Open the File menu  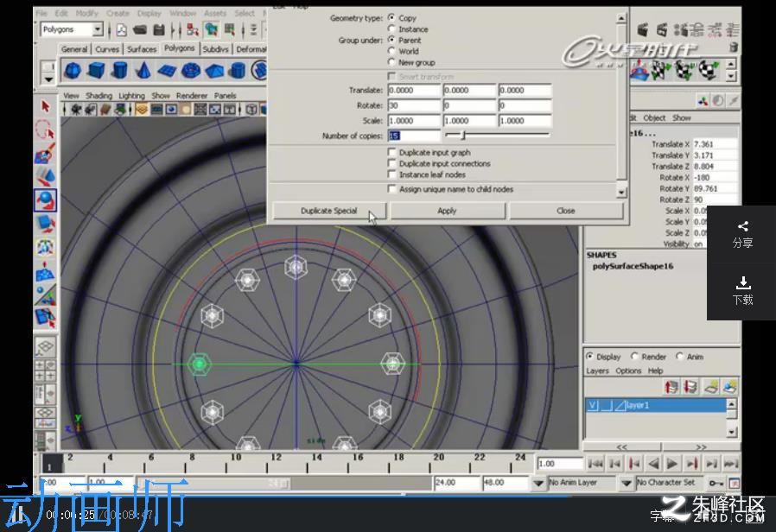coord(41,13)
